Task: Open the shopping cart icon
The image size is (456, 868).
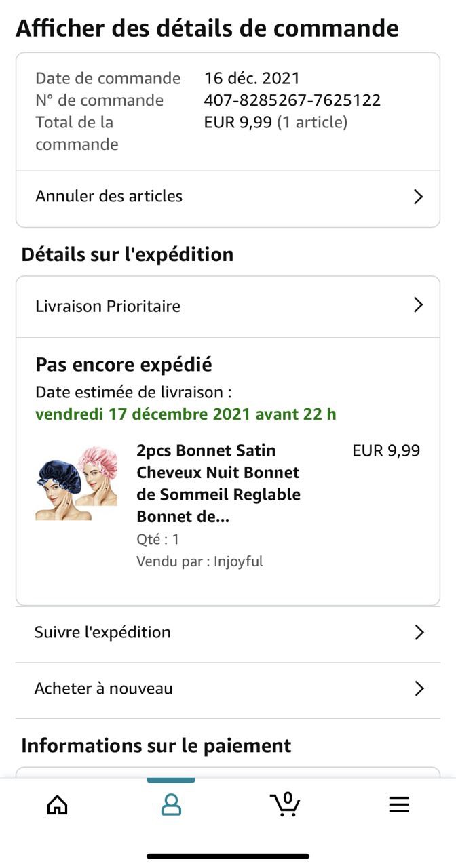Action: point(285,805)
